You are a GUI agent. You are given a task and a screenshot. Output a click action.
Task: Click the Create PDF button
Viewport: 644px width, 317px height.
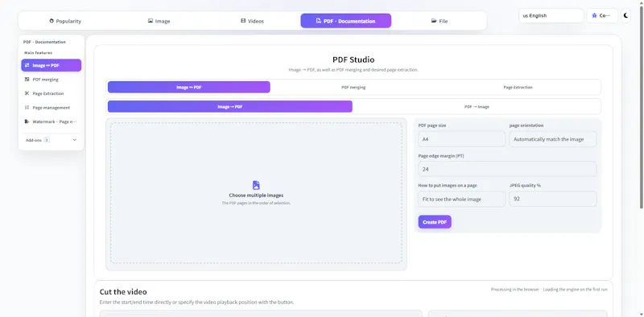tap(435, 222)
